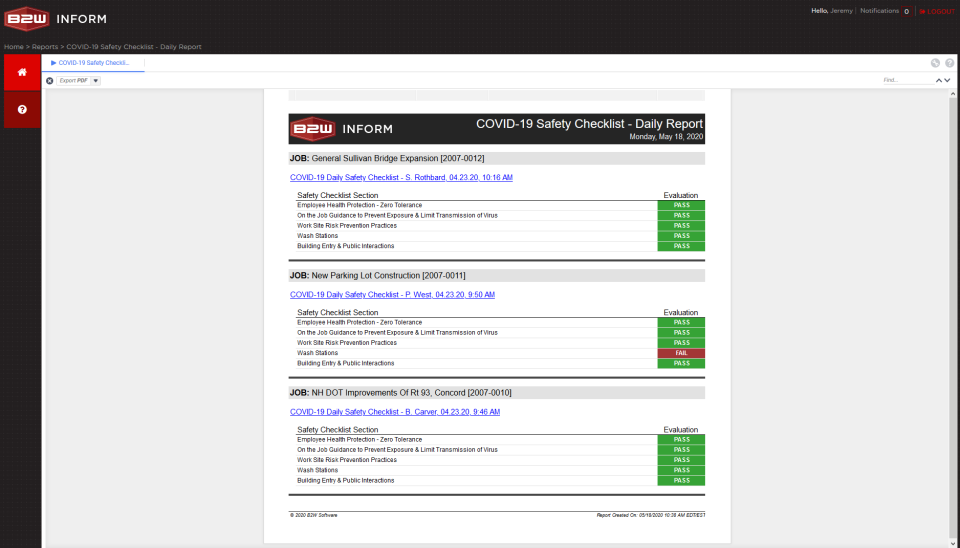Click the PASS cell for Building Entry in NH DOT job
This screenshot has height=548, width=960.
pyautogui.click(x=681, y=481)
